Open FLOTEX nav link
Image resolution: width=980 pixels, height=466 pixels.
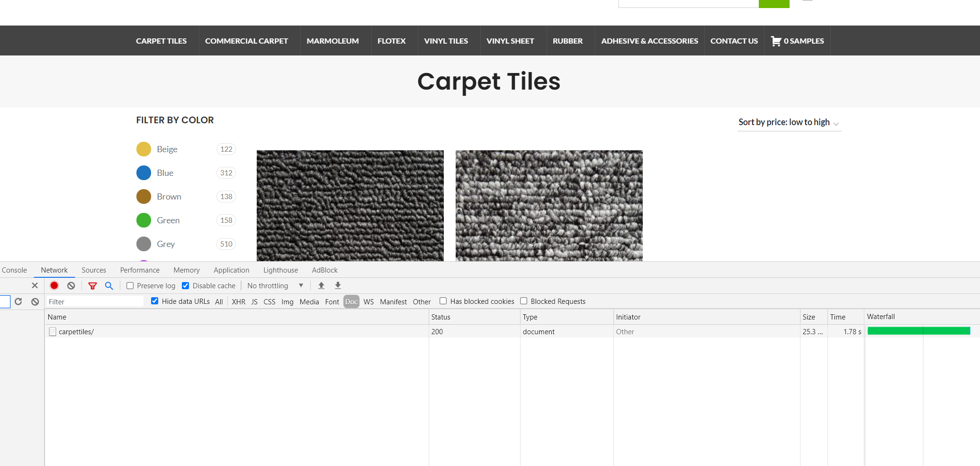click(391, 41)
